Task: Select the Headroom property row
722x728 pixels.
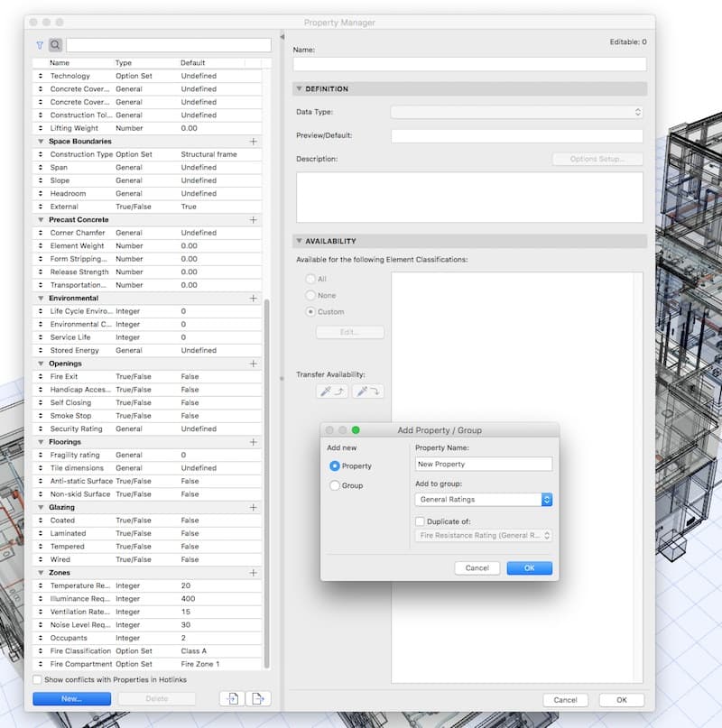Action: 148,193
